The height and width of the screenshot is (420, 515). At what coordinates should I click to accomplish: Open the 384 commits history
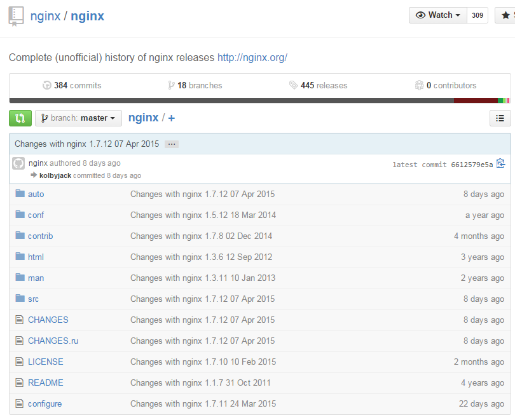coord(78,85)
